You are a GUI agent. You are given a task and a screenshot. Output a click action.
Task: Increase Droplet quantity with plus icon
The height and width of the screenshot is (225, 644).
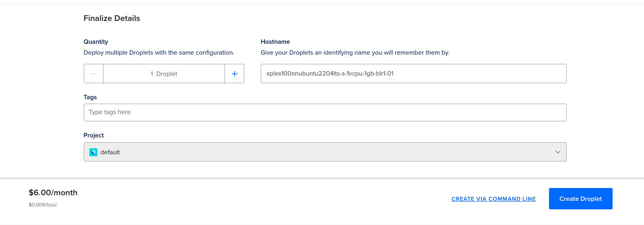coord(235,74)
